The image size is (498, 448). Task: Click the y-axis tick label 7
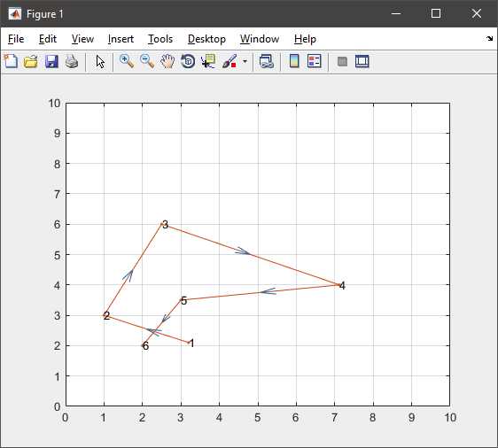coord(57,194)
